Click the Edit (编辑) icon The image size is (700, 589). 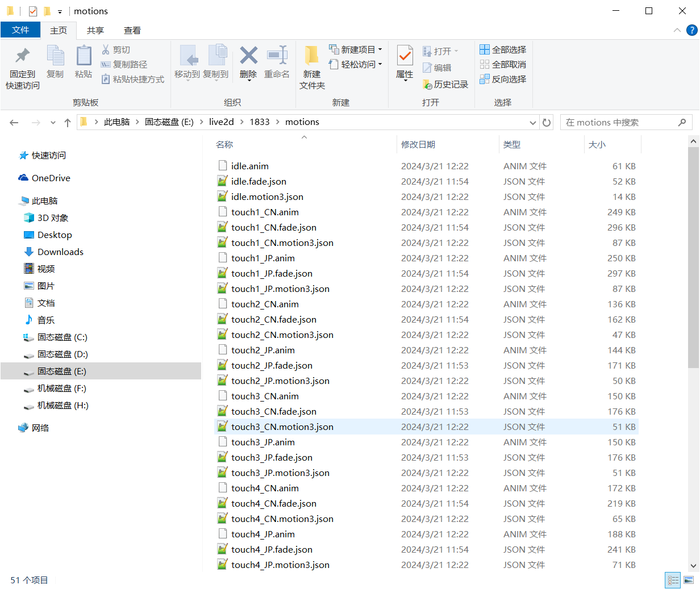[427, 68]
